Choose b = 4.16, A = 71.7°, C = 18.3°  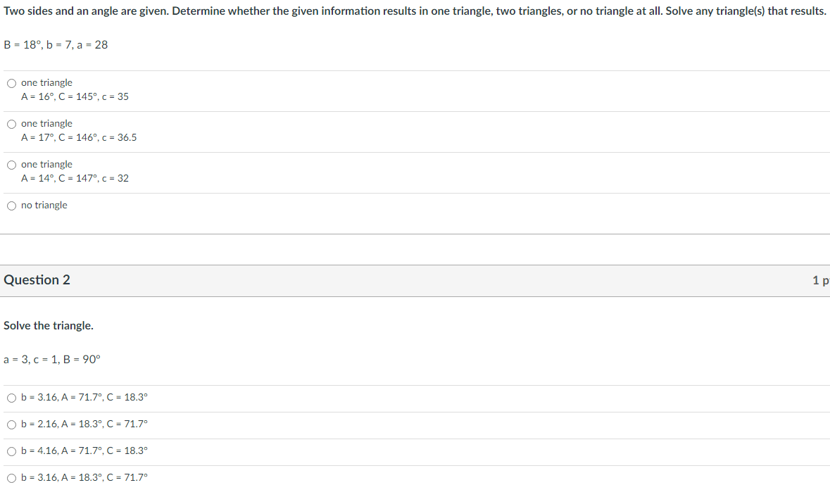point(12,451)
